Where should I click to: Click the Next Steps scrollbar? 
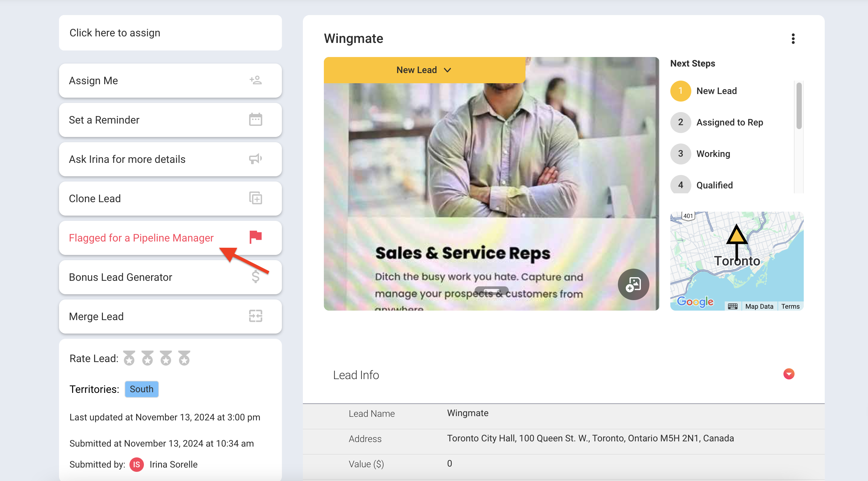click(x=799, y=106)
